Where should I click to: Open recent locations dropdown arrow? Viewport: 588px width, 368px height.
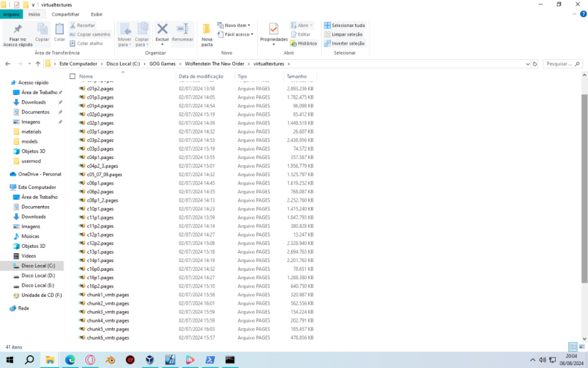[x=29, y=64]
